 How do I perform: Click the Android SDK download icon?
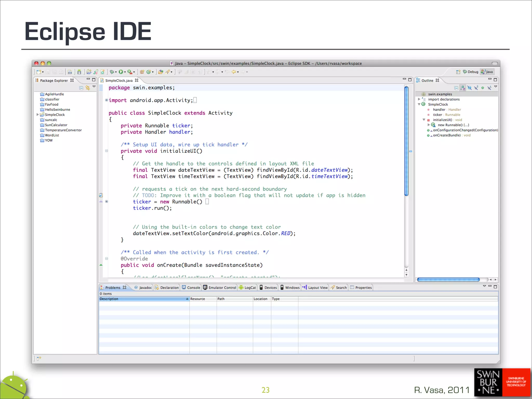79,72
